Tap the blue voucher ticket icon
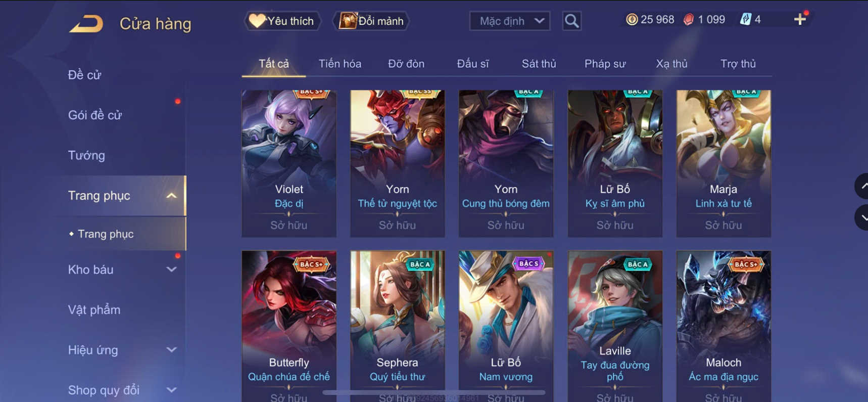This screenshot has width=868, height=402. [x=745, y=20]
